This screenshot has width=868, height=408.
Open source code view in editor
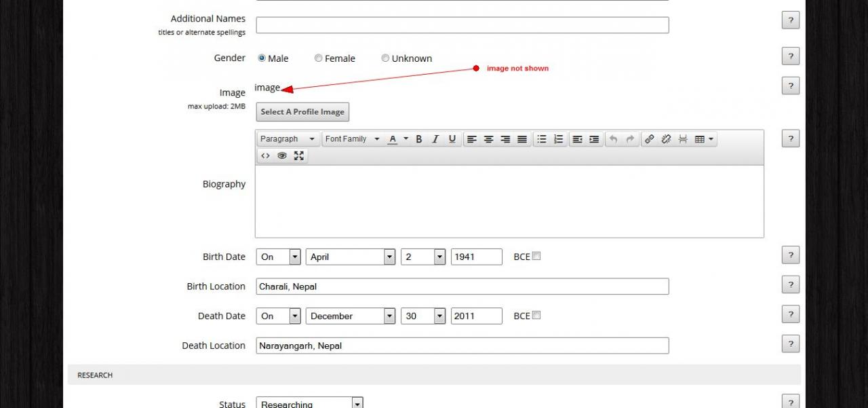coord(265,155)
